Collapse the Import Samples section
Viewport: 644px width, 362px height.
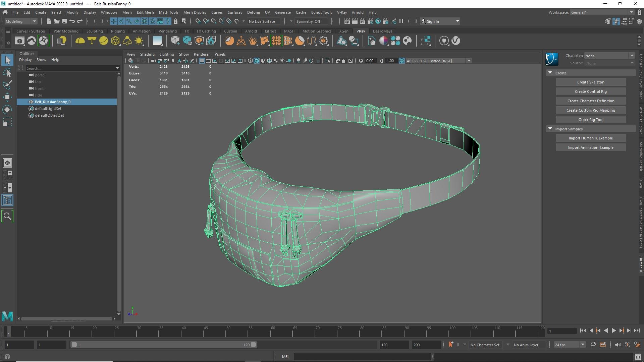coord(550,129)
